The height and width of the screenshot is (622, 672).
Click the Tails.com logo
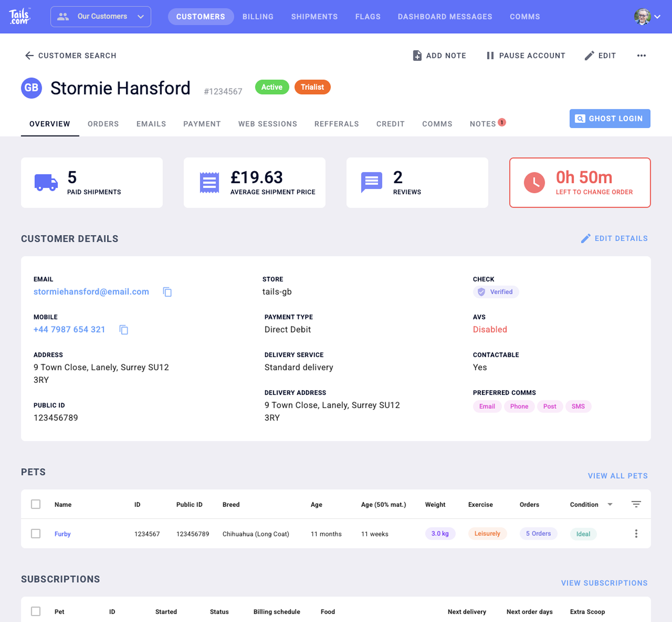[x=19, y=17]
